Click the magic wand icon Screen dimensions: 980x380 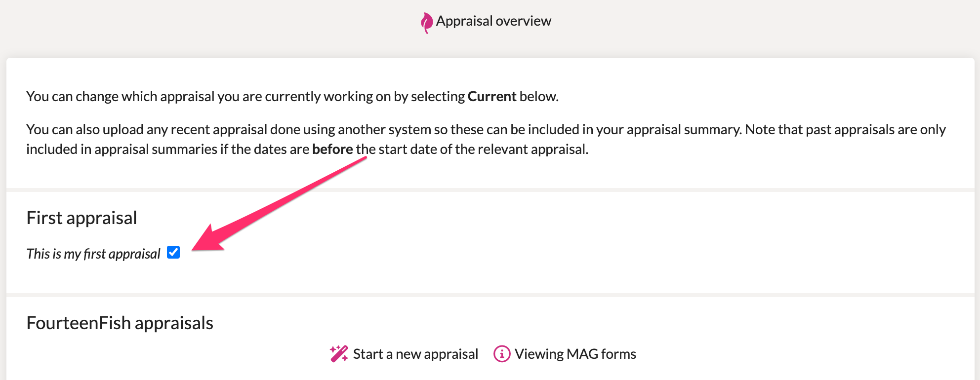(339, 354)
